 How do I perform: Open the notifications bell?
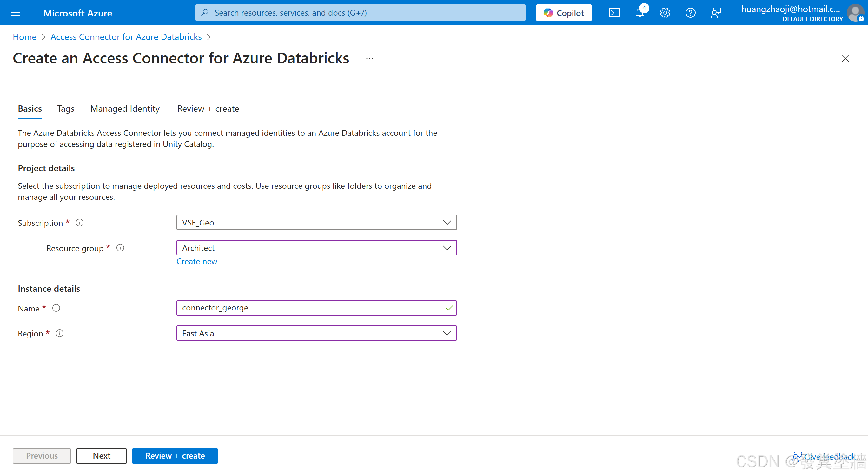[x=639, y=13]
